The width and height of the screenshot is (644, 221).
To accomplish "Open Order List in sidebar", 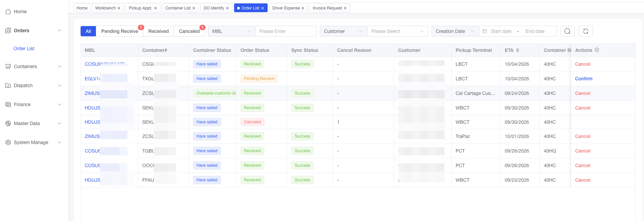I will 24,48.
